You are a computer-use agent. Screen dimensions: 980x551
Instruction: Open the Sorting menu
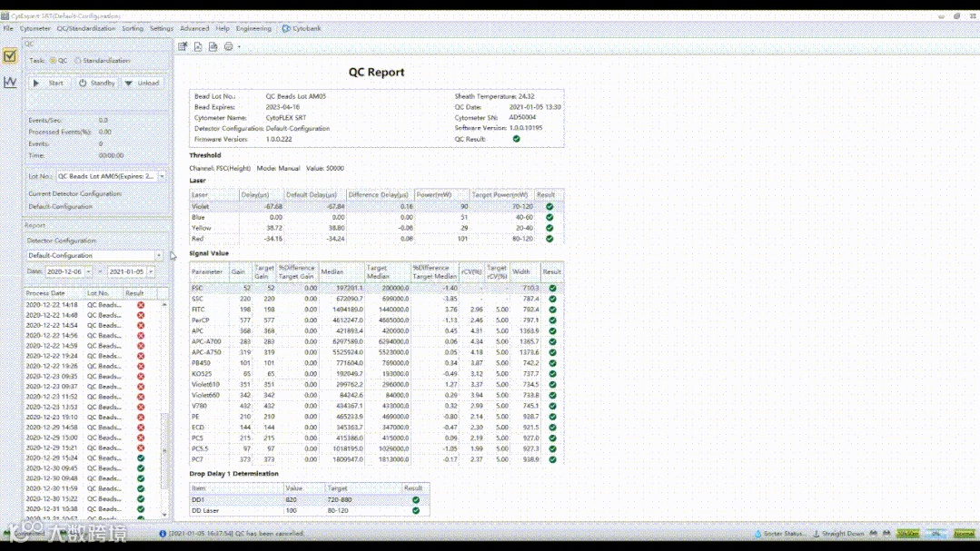pos(133,28)
